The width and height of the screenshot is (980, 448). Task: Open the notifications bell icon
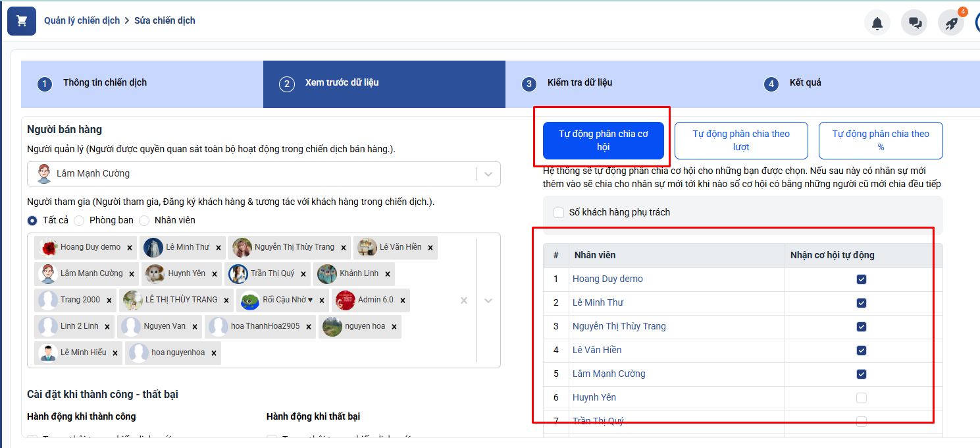[x=877, y=23]
